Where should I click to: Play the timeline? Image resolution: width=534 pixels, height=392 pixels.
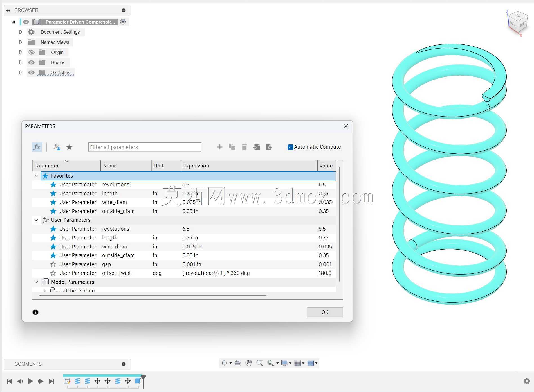click(x=30, y=381)
